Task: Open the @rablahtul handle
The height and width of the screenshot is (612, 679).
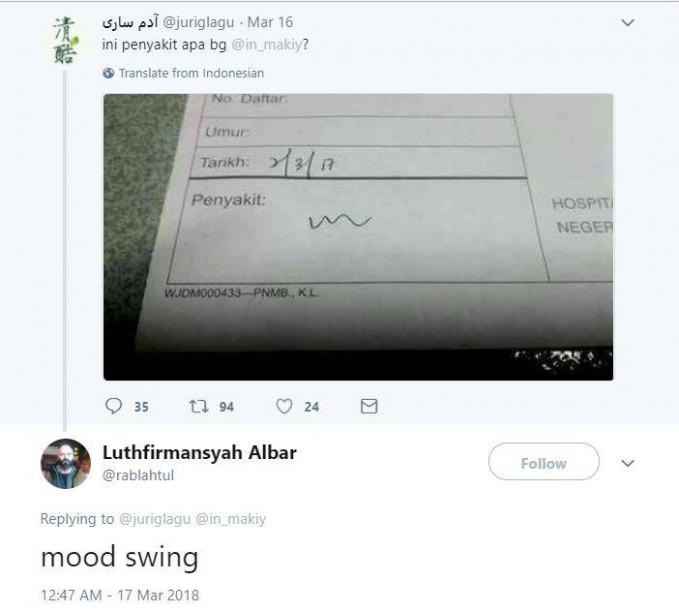Action: (x=138, y=475)
